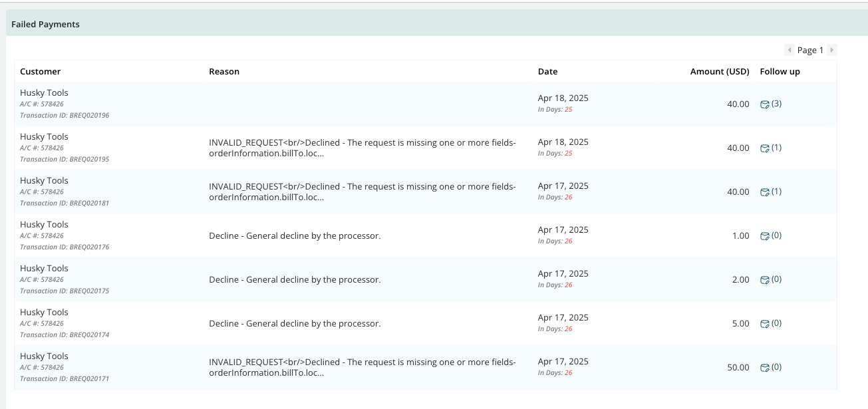Click the 50.00 amount cell
Screen dimensions: 868x409
pyautogui.click(x=738, y=368)
